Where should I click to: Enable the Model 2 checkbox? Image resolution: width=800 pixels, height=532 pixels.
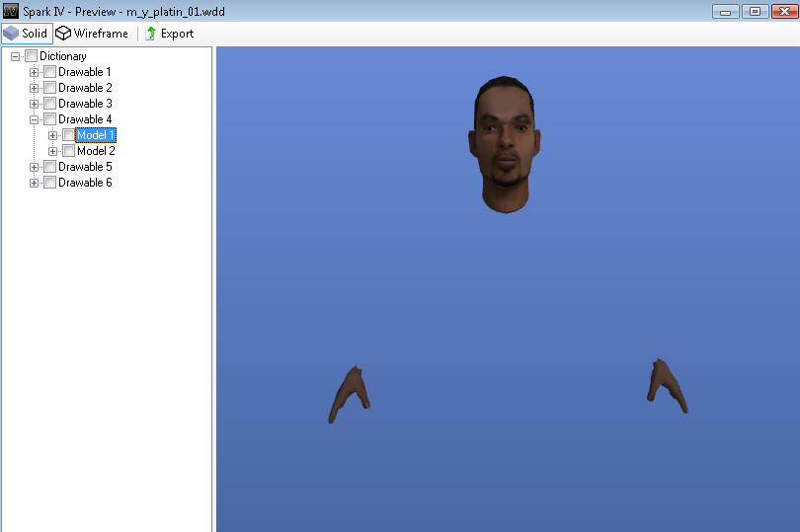(68, 151)
